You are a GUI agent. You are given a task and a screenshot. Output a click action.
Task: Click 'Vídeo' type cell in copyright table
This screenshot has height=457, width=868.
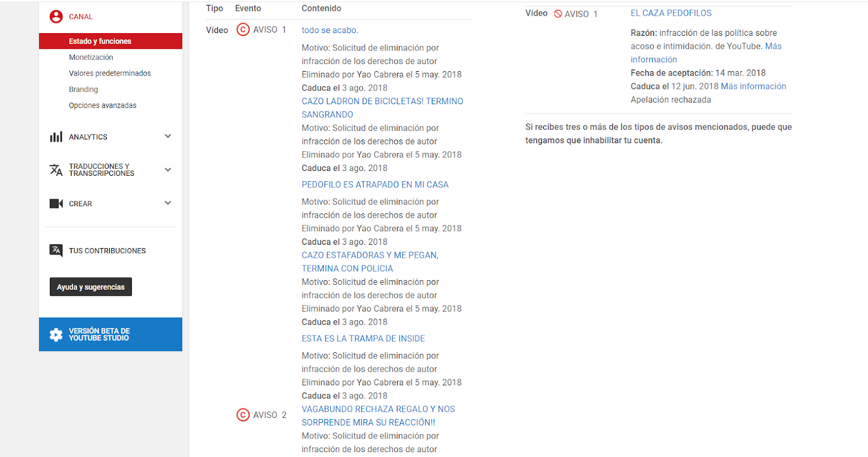(x=217, y=30)
